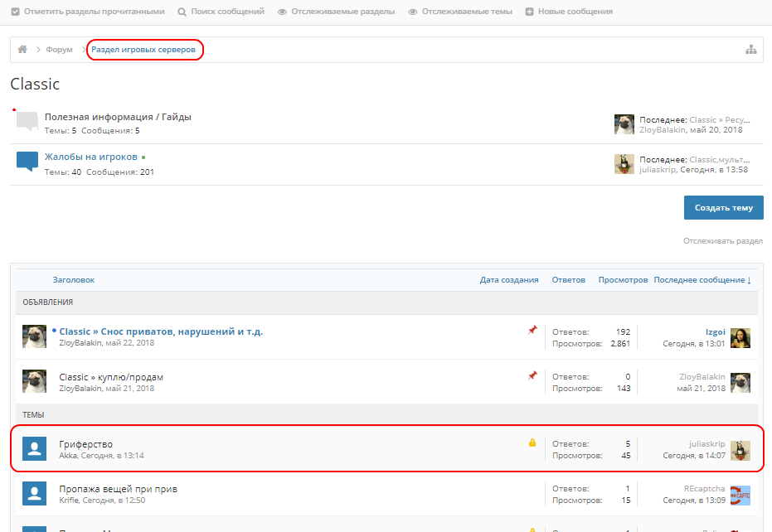Viewport: 772px width, 532px height.
Task: Click Krifle author name under Пропажа вещей
Action: pyautogui.click(x=69, y=501)
